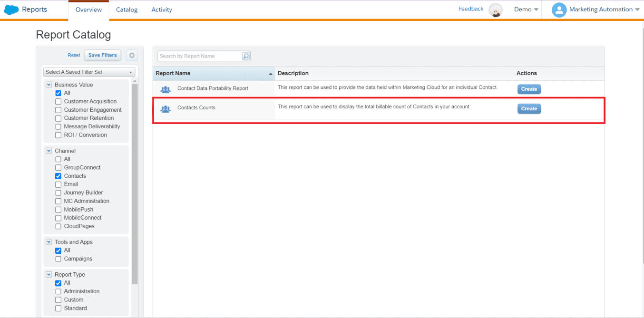Click the search magnifier icon

pos(245,56)
